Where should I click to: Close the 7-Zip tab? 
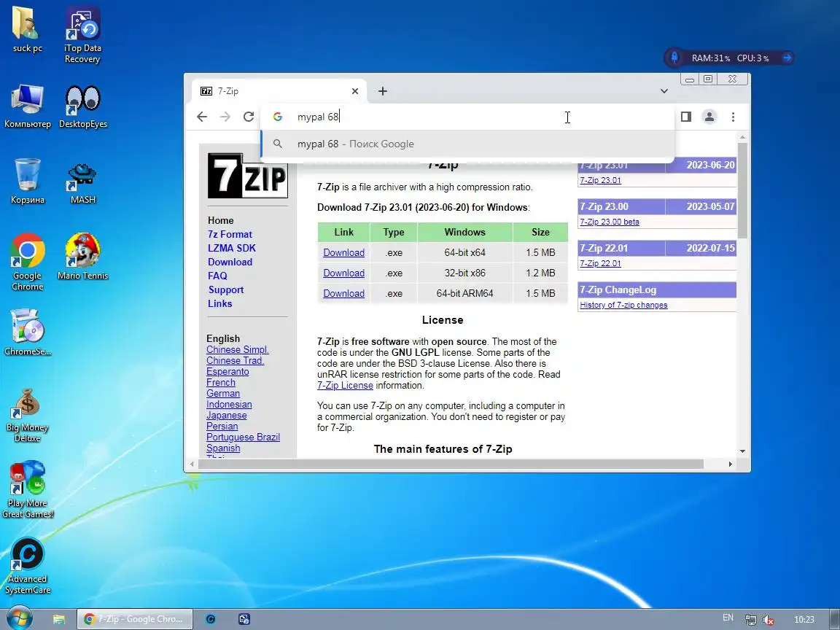click(x=354, y=91)
